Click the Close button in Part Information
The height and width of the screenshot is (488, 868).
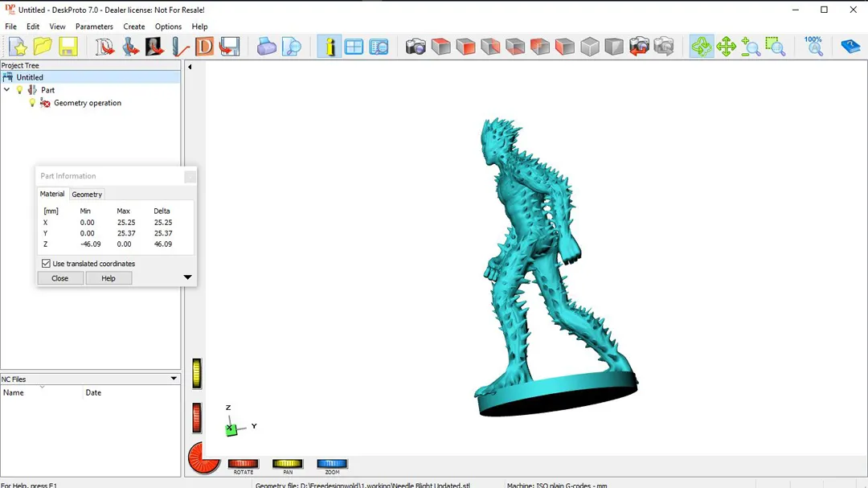click(59, 278)
